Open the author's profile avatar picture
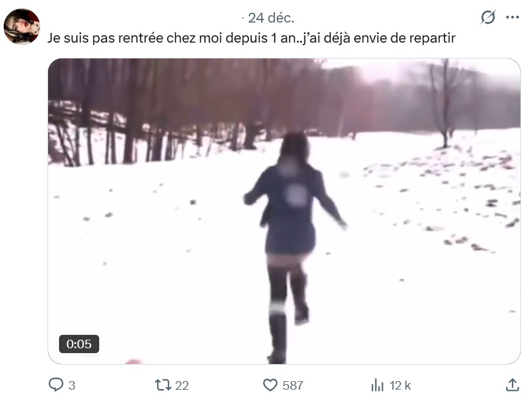 pos(22,26)
